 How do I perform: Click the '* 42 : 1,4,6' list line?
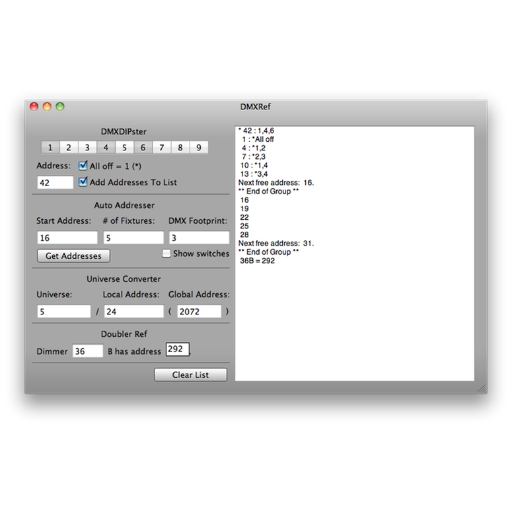256,131
